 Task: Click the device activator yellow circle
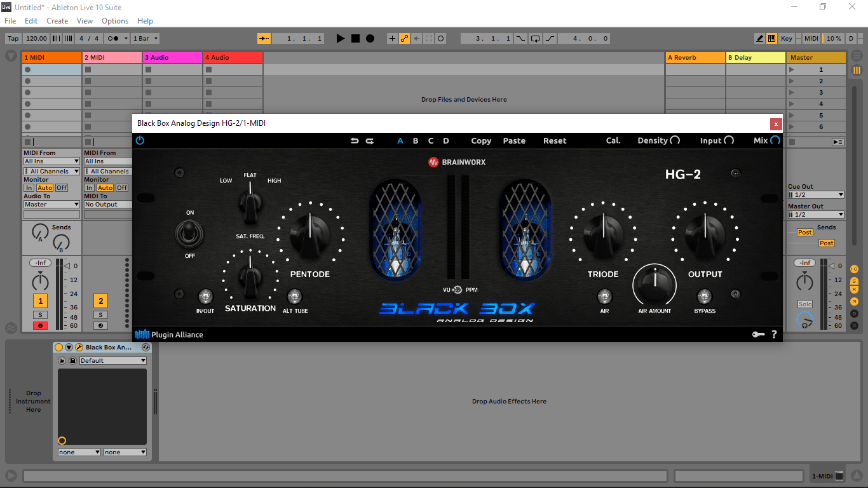click(x=58, y=348)
